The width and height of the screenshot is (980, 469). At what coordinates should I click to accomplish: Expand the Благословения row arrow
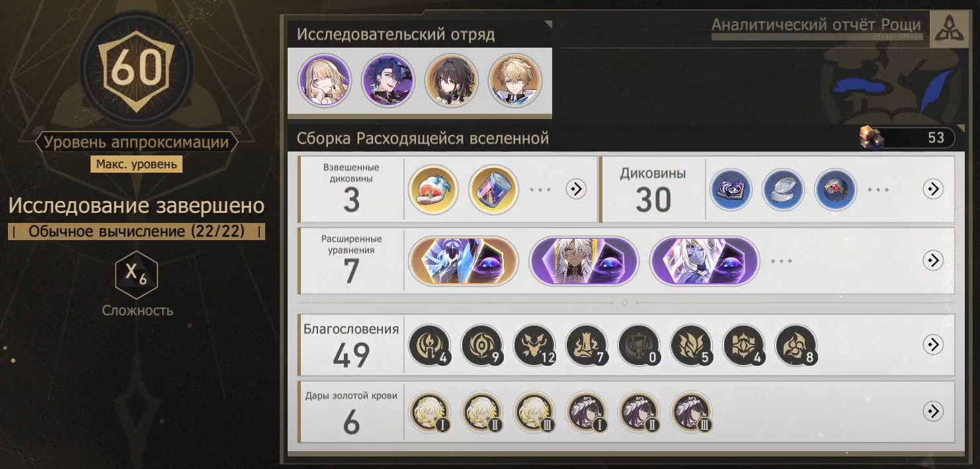tap(933, 345)
